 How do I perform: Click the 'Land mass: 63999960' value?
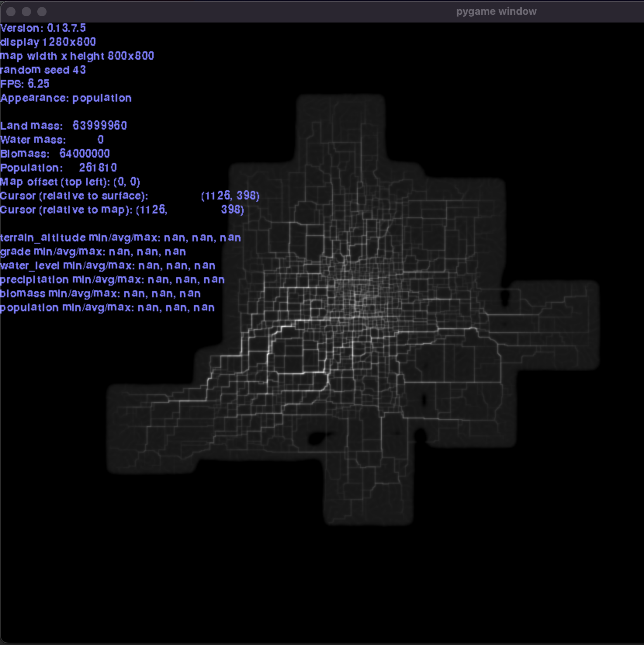(64, 126)
